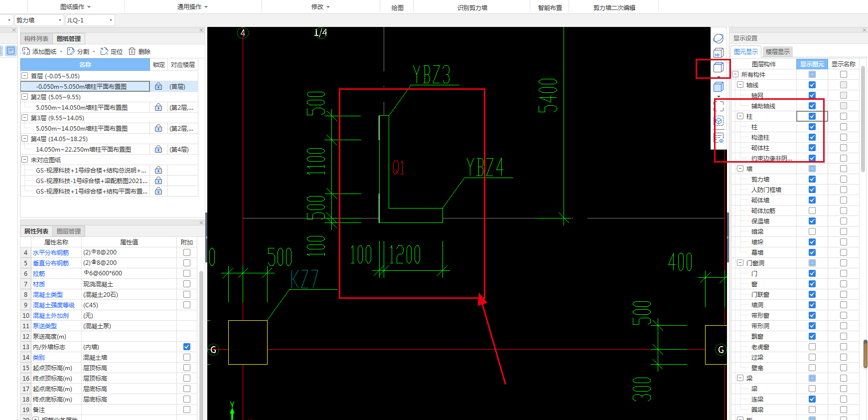This screenshot has height=420, width=868.
Task: Enable 显示图元 checkbox for 砌体加筋
Action: click(812, 210)
